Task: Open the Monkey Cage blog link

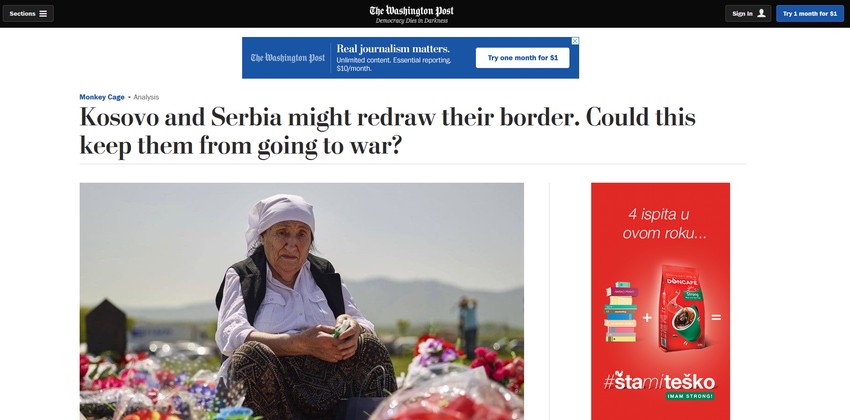Action: 102,97
